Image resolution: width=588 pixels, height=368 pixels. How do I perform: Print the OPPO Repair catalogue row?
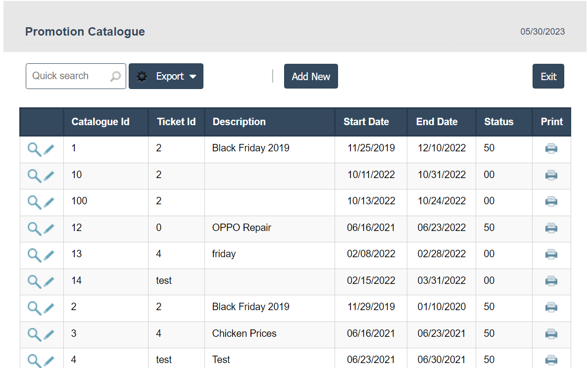(551, 228)
